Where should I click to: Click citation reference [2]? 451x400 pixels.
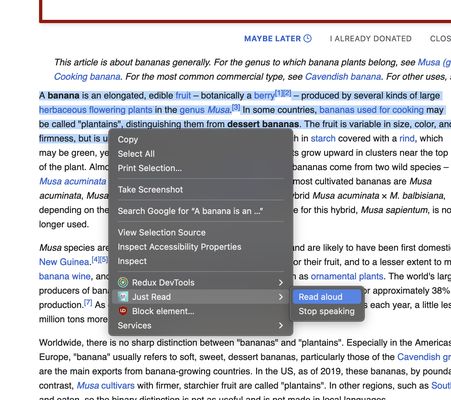click(287, 93)
